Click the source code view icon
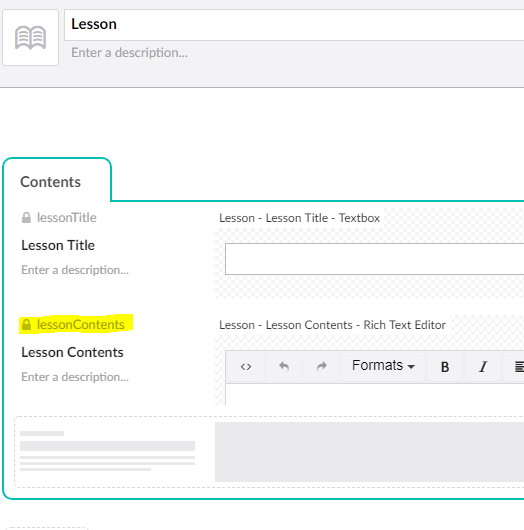 pyautogui.click(x=246, y=367)
